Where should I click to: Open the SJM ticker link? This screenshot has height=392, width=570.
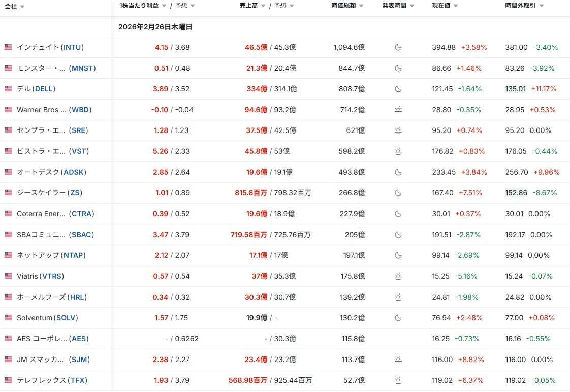[x=80, y=360]
